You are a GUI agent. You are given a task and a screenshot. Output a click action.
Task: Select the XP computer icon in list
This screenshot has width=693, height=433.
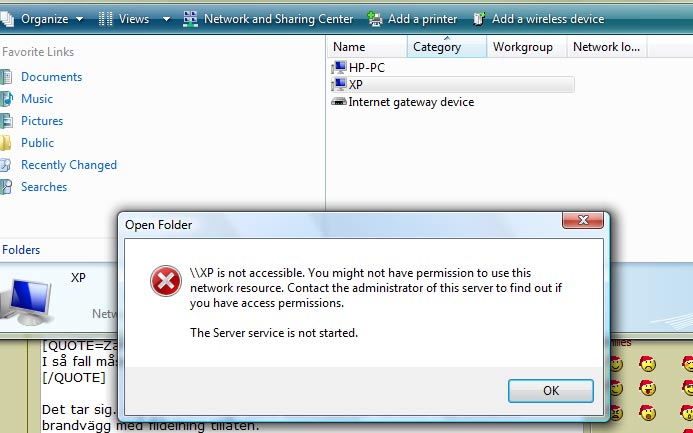point(339,84)
